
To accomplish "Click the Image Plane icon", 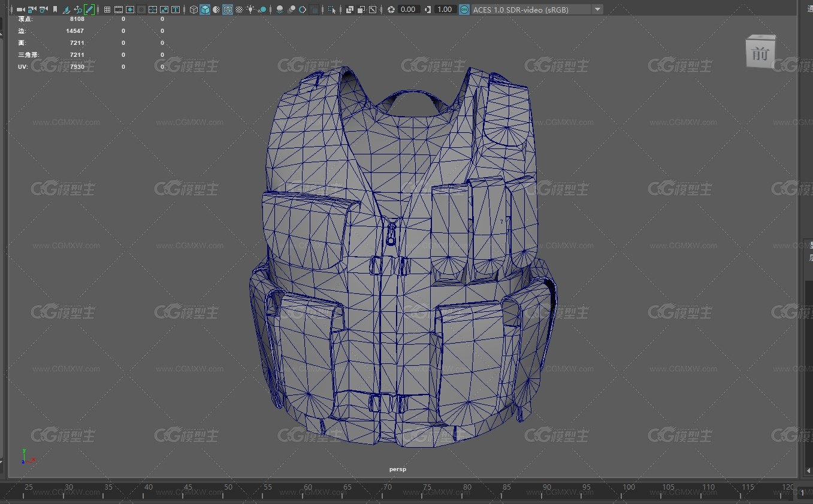I will [x=66, y=10].
